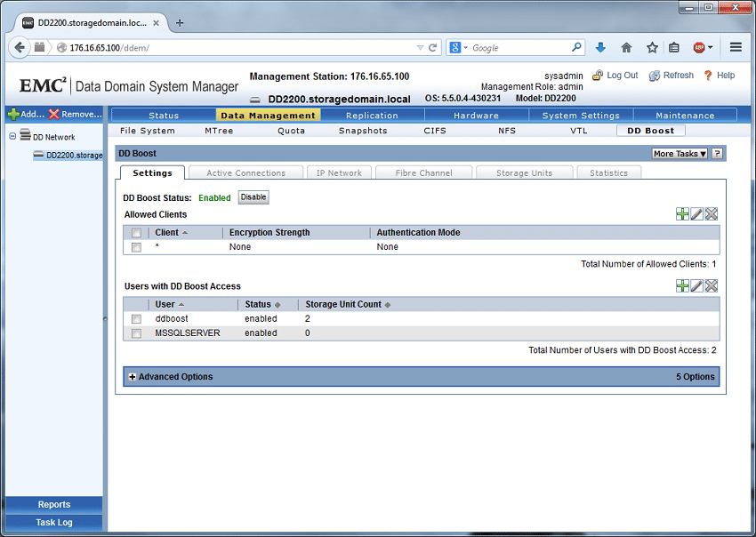
Task: Open the Hardware main tab
Action: tap(476, 116)
